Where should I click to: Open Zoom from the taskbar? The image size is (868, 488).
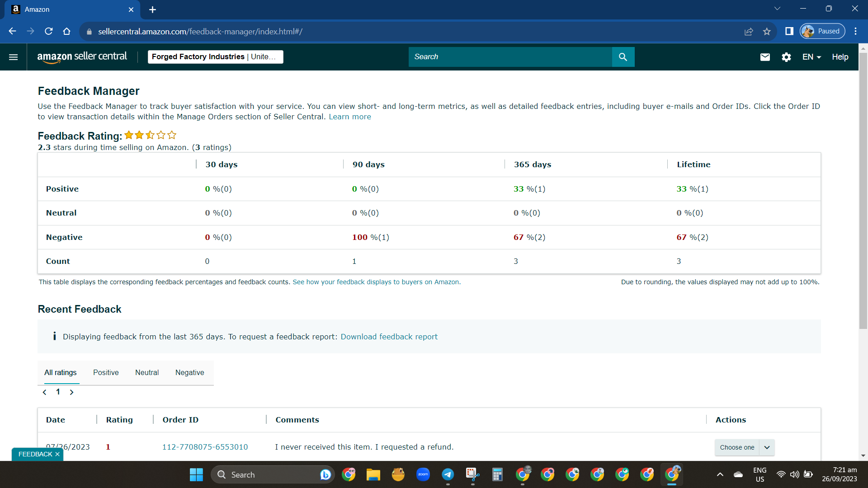423,474
